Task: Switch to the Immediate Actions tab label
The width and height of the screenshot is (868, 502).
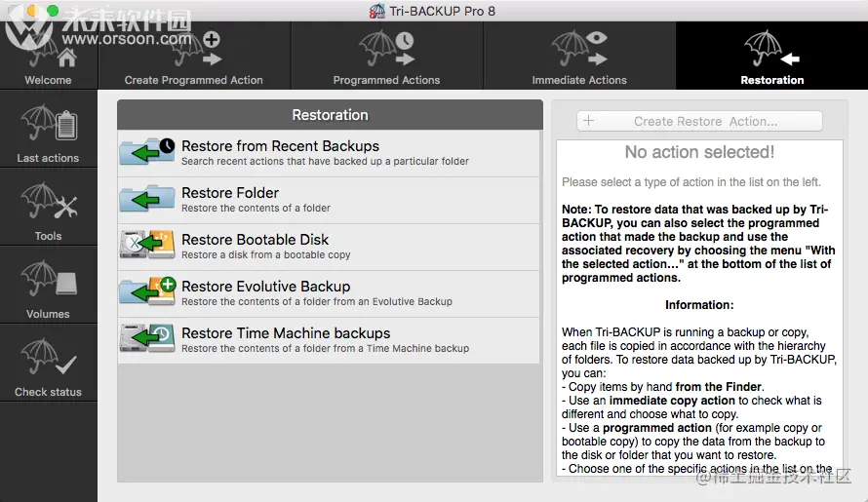Action: coord(579,80)
